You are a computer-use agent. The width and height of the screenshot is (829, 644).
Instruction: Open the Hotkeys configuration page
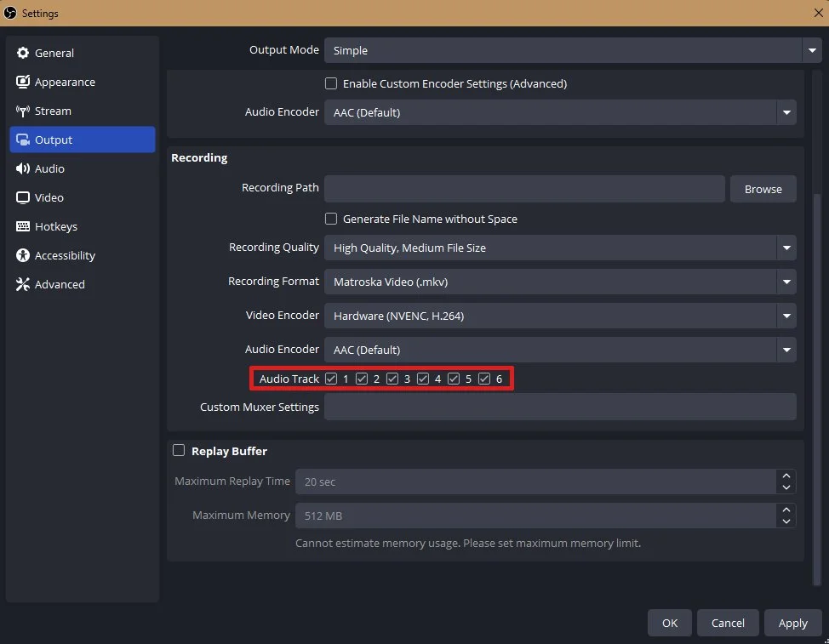56,226
